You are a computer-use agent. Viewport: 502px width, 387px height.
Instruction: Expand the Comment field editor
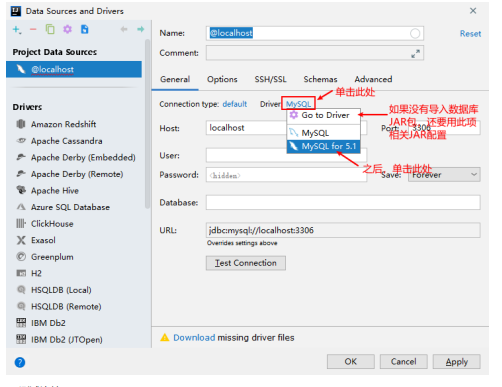tap(415, 53)
